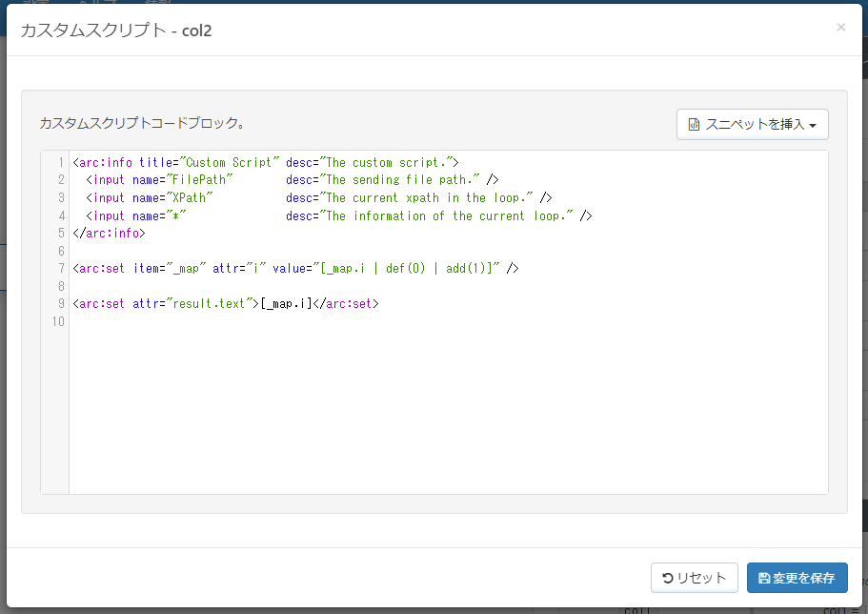This screenshot has width=868, height=614.
Task: Save changes with 変更を保存 button
Action: (797, 578)
